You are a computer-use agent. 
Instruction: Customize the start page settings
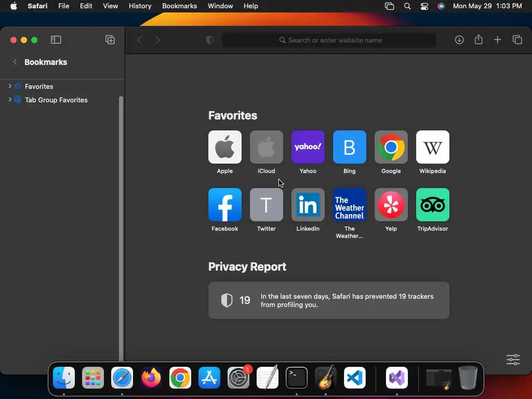tap(513, 360)
